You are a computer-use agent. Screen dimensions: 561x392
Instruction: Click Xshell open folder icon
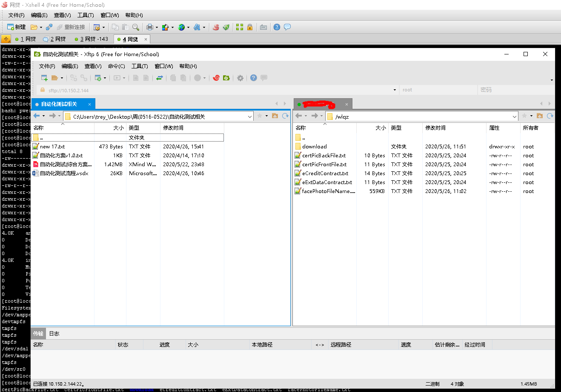(34, 27)
